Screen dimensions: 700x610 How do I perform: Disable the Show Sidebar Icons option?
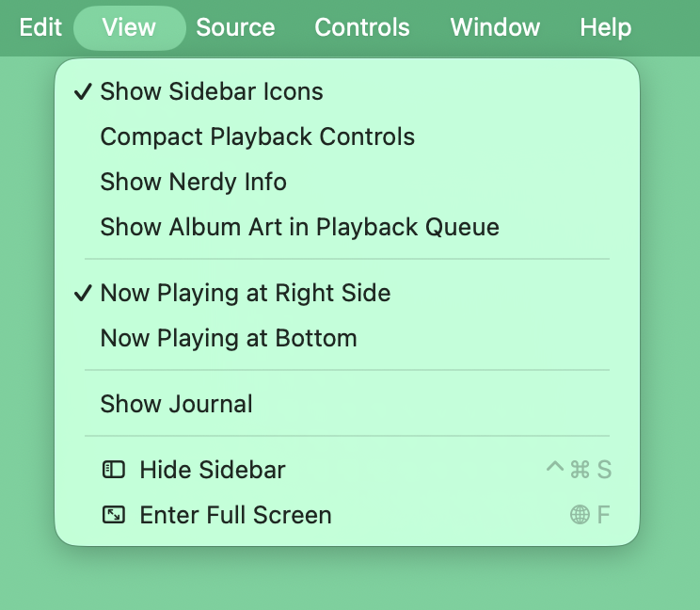212,91
